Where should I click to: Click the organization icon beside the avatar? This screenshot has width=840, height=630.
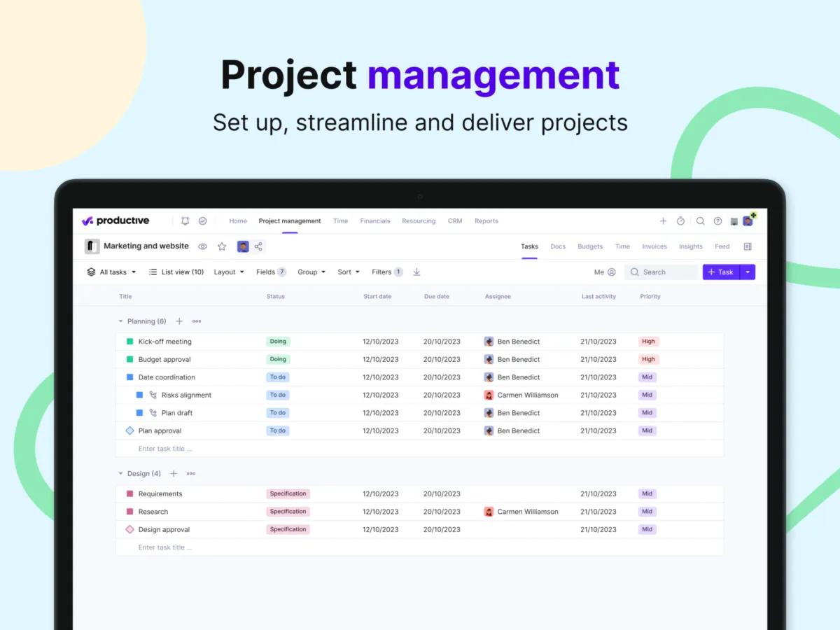[734, 221]
